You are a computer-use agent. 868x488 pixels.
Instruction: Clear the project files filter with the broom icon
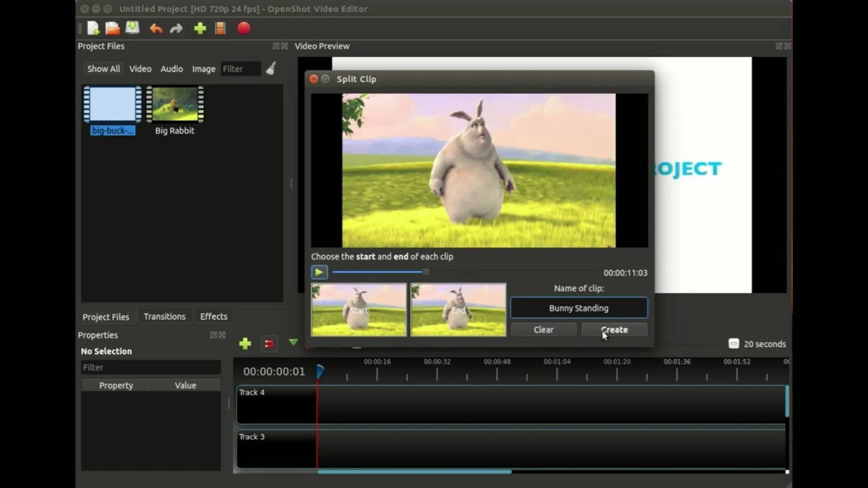(x=271, y=68)
